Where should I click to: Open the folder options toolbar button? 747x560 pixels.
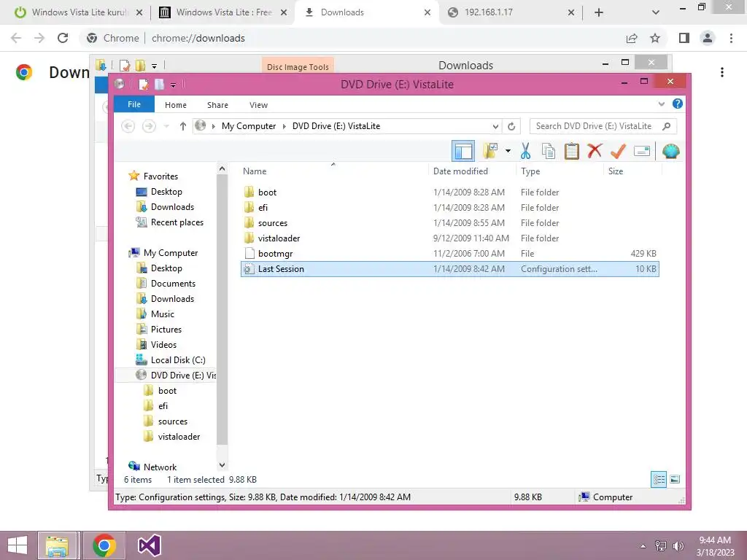(x=490, y=152)
